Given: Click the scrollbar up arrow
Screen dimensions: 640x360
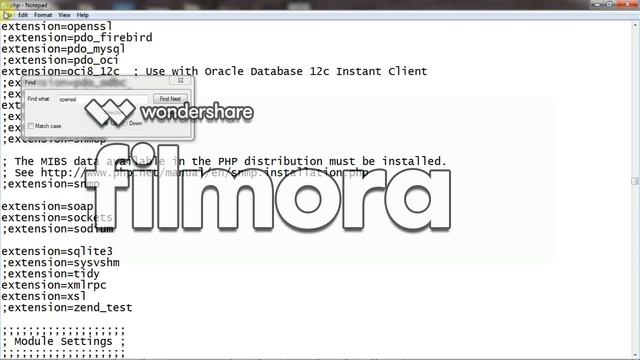Looking at the screenshot, I should click(x=635, y=24).
